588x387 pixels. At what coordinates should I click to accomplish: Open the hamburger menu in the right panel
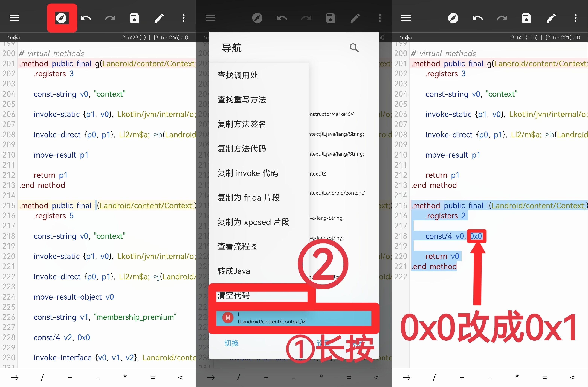[x=406, y=18]
